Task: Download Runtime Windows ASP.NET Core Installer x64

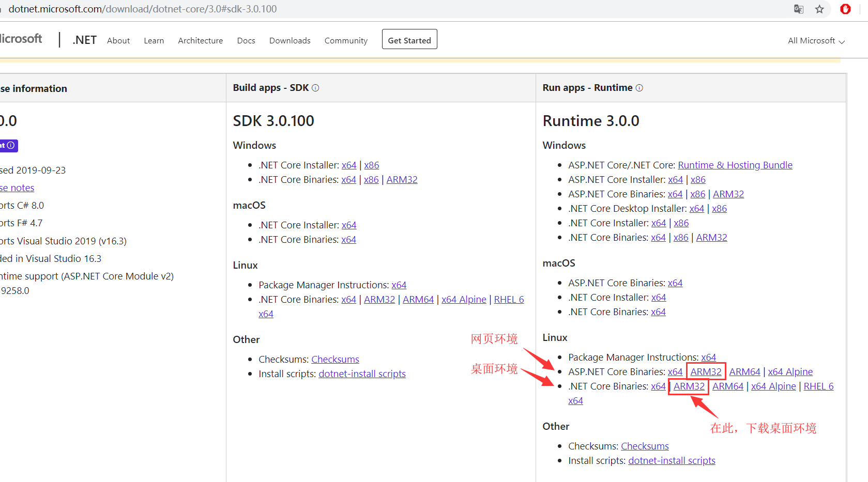Action: [675, 180]
